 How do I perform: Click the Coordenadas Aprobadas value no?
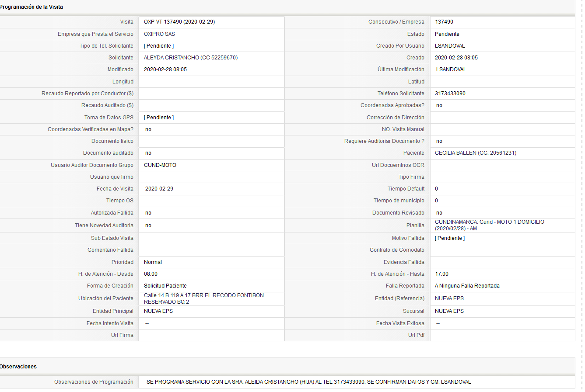coord(439,105)
